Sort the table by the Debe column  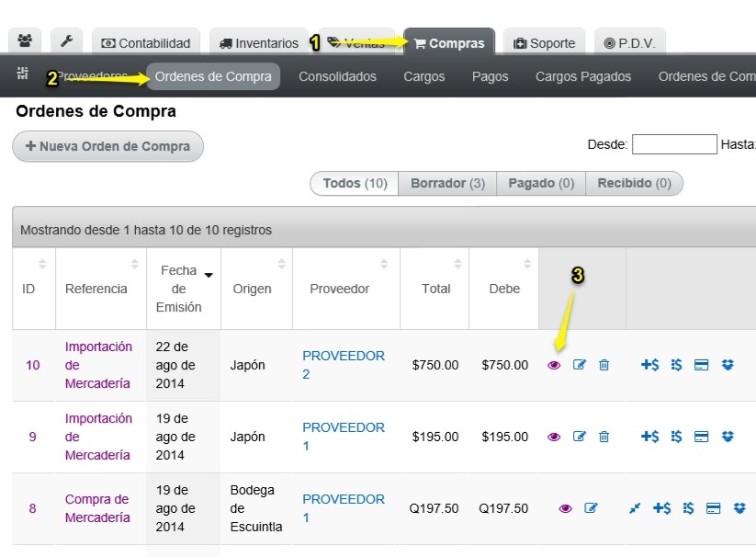click(503, 289)
